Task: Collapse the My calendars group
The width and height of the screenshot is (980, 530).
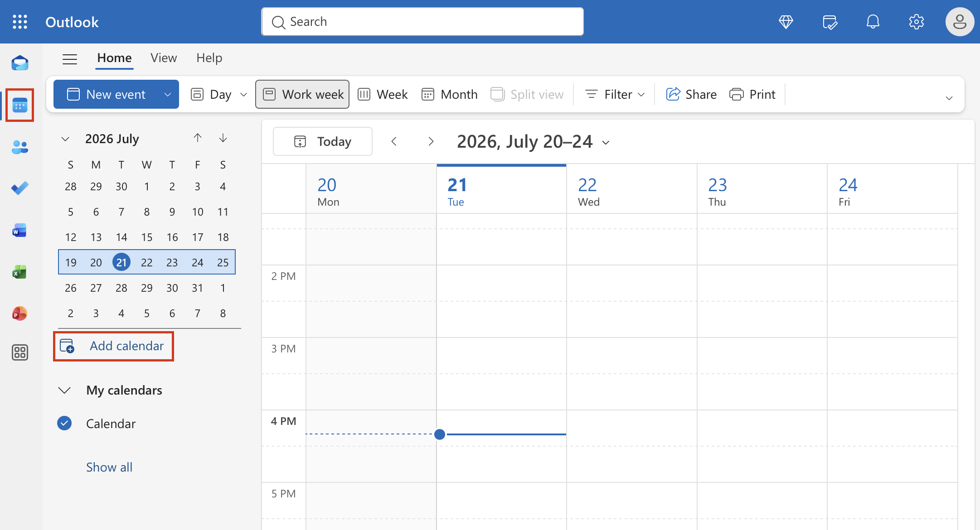Action: pyautogui.click(x=64, y=390)
